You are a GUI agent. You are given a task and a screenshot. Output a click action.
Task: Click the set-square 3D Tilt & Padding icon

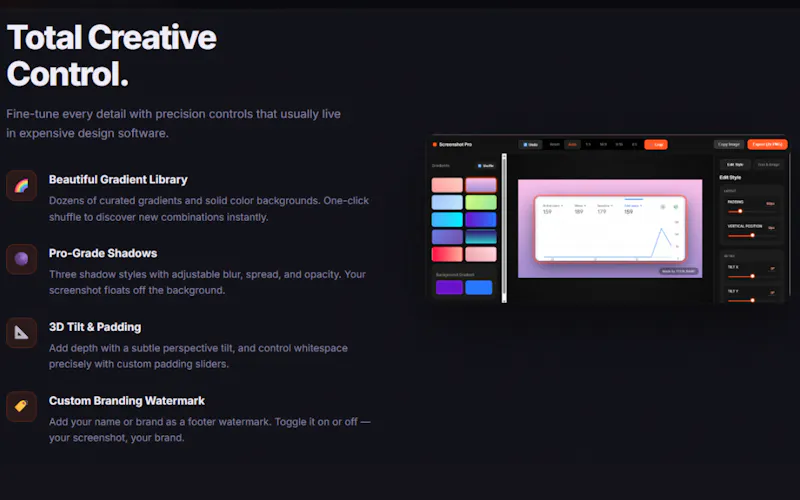click(x=21, y=333)
